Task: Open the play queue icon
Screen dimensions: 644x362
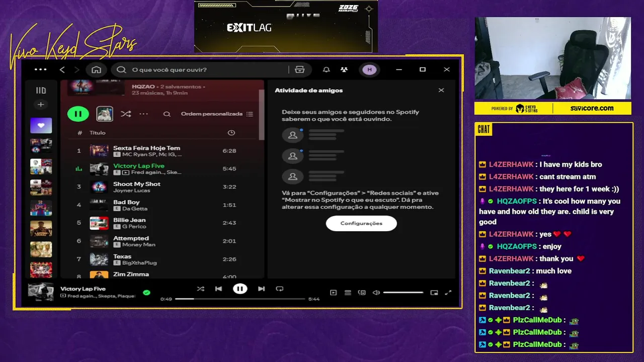Action: tap(348, 293)
